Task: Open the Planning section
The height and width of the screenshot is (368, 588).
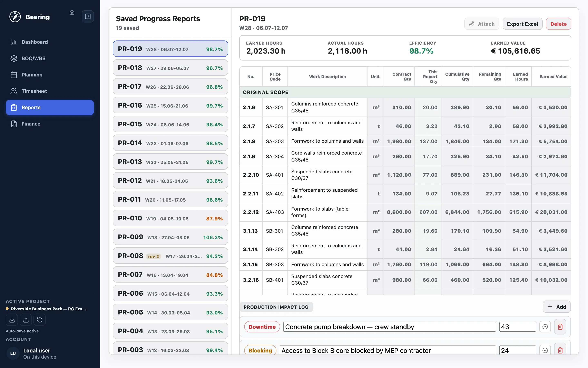Action: click(x=50, y=75)
